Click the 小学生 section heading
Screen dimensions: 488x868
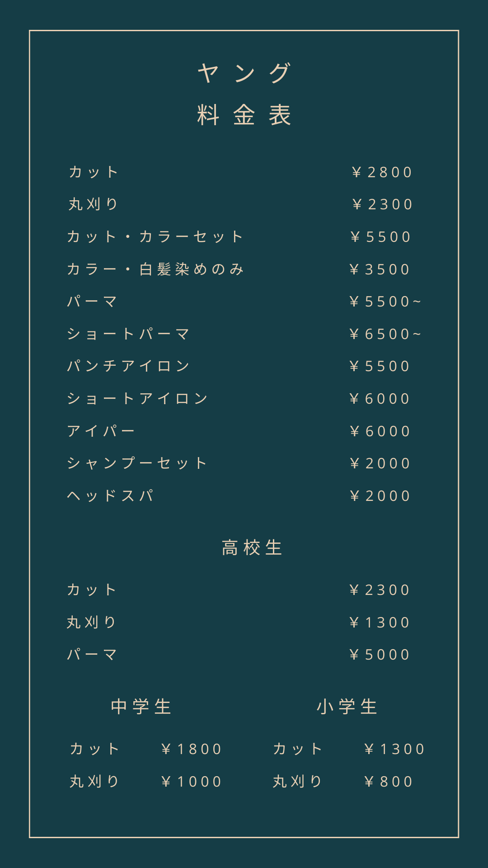tap(347, 707)
